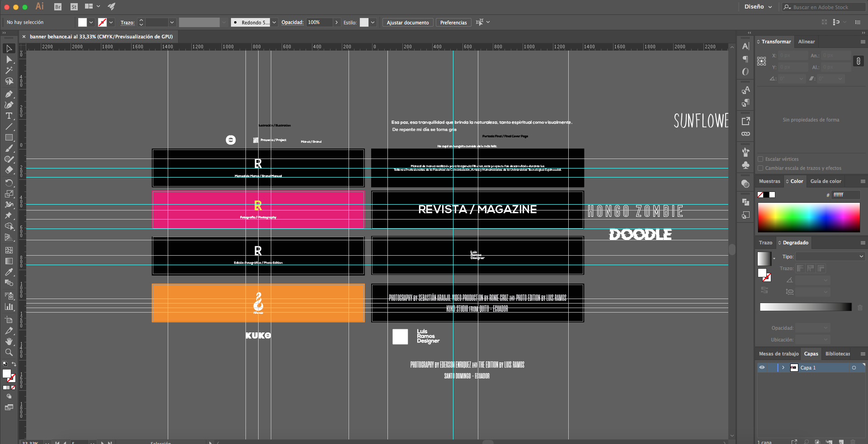Switch to the Muestras tab
Viewport: 868px width, 444px height.
point(769,181)
